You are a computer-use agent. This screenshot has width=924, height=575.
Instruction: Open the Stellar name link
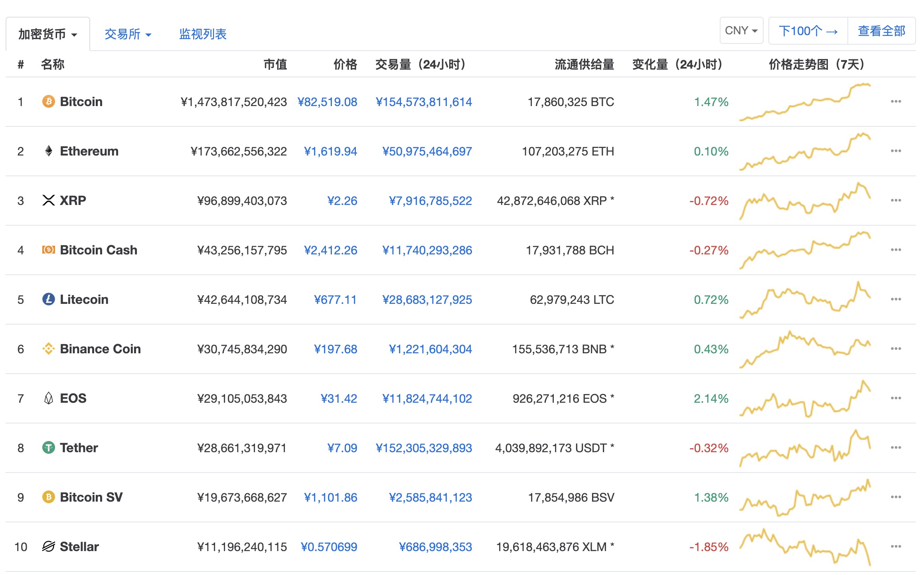pos(79,547)
